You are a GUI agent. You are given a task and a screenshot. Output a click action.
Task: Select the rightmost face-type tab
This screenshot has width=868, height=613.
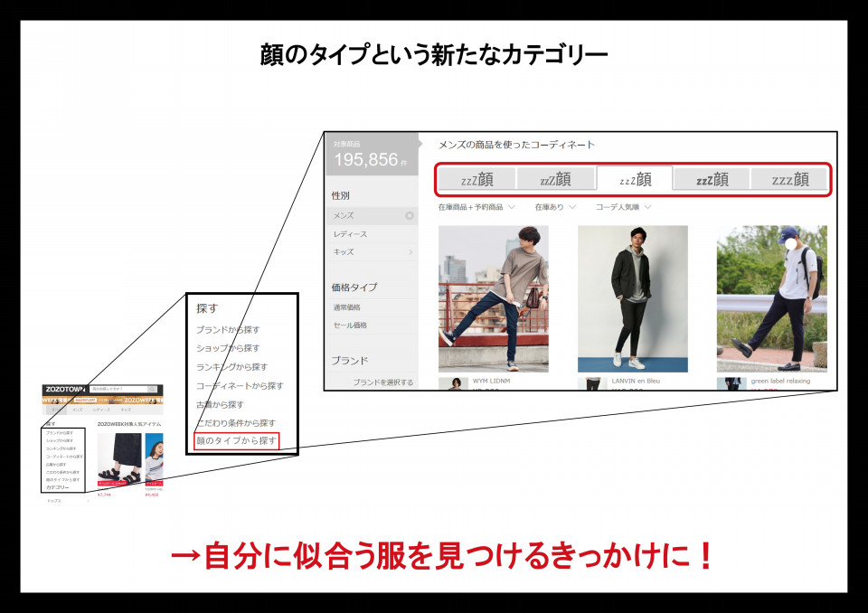(x=789, y=179)
